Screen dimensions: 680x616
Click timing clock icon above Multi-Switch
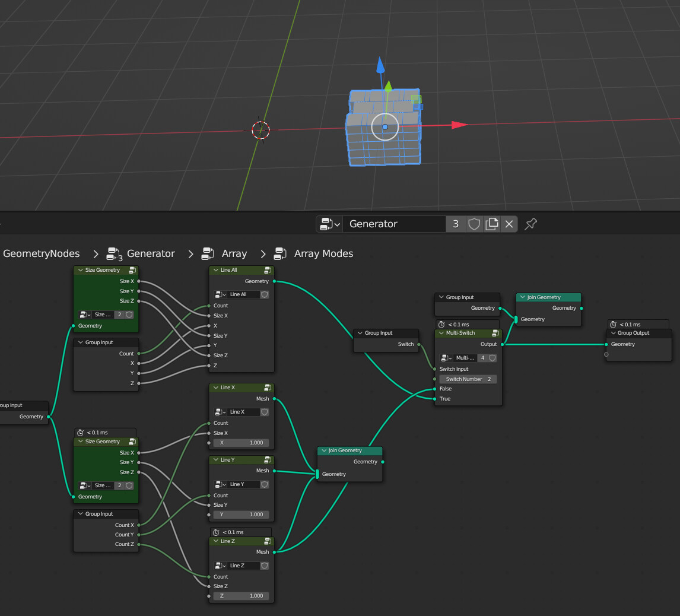tap(441, 325)
